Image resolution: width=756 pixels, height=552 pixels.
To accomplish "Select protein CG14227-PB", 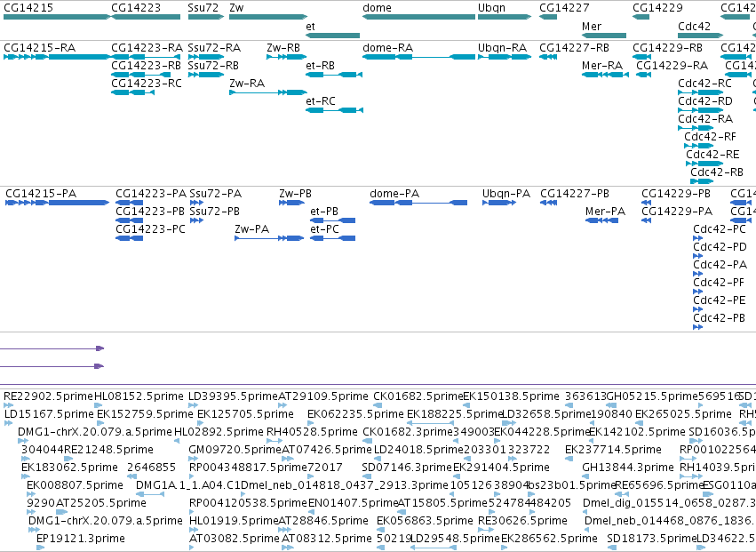I will click(x=549, y=203).
